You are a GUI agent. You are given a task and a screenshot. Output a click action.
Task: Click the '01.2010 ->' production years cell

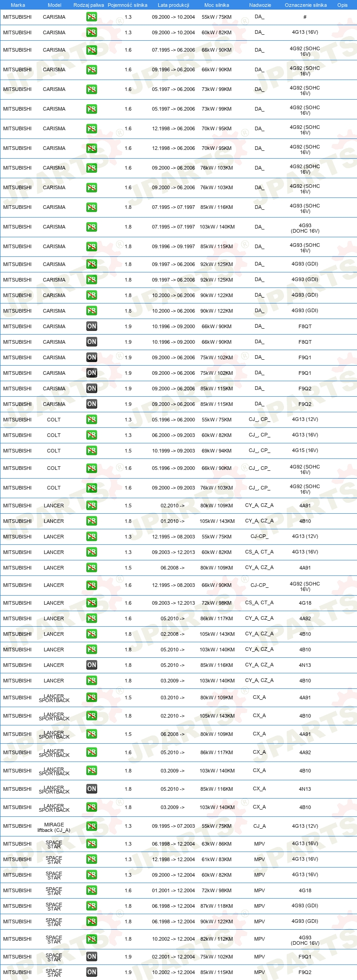pos(173,521)
